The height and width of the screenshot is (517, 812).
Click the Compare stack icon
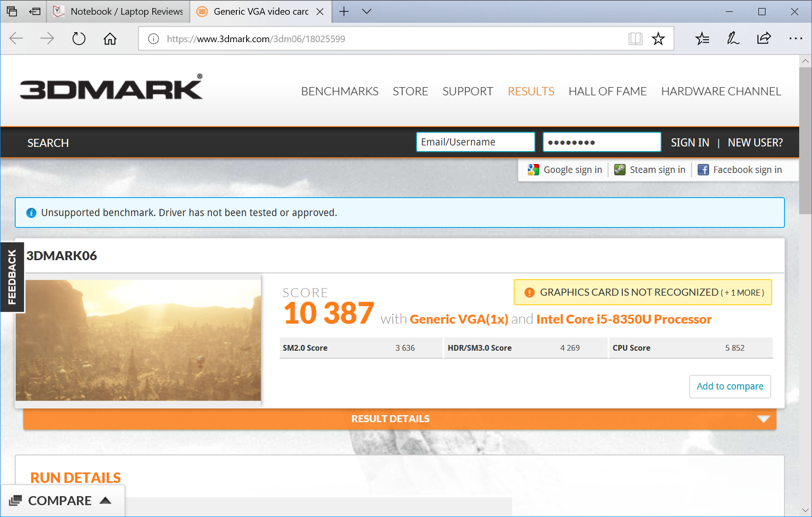click(16, 500)
